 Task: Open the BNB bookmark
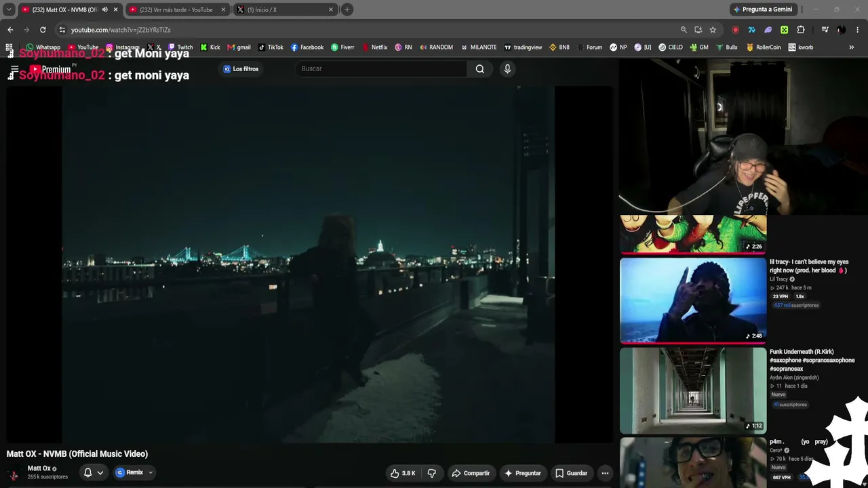[x=559, y=47]
